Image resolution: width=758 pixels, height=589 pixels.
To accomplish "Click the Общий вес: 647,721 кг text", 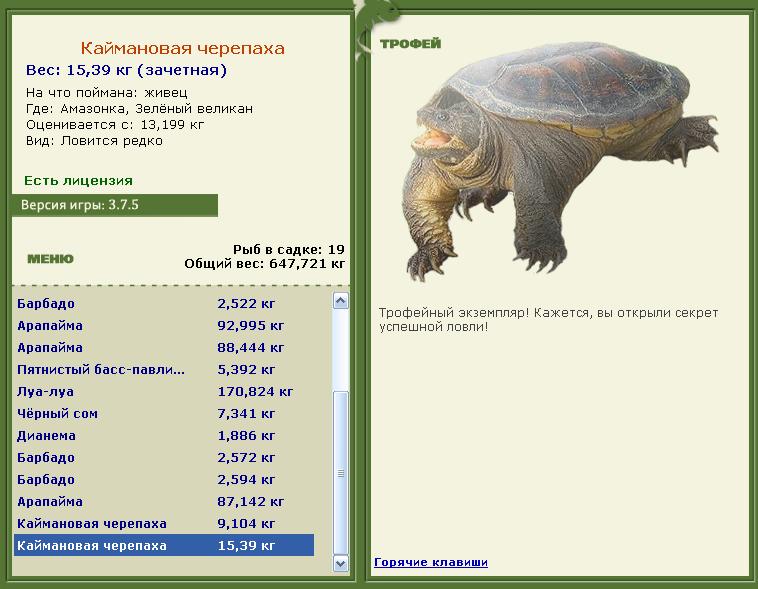I will tap(264, 264).
